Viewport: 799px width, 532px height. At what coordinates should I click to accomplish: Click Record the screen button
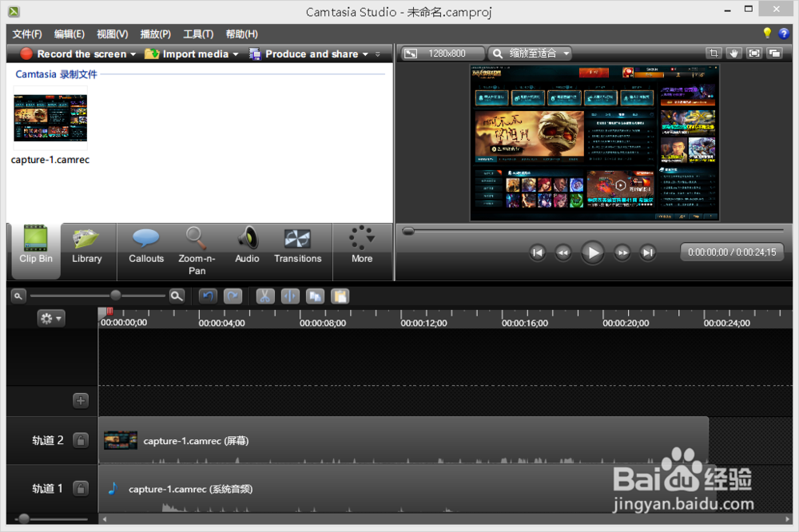click(73, 54)
